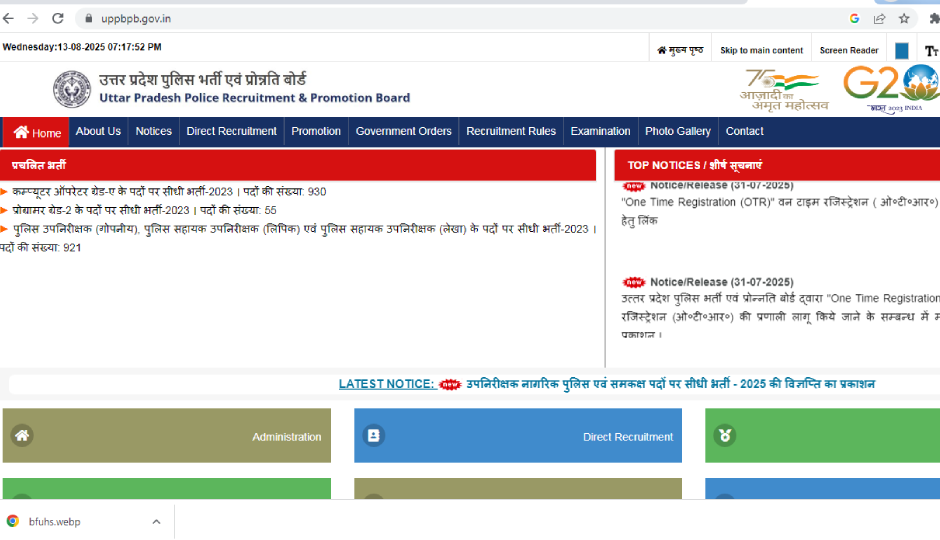Image resolution: width=940 pixels, height=540 pixels.
Task: Open the Direct Recruitment menu
Action: tap(231, 131)
